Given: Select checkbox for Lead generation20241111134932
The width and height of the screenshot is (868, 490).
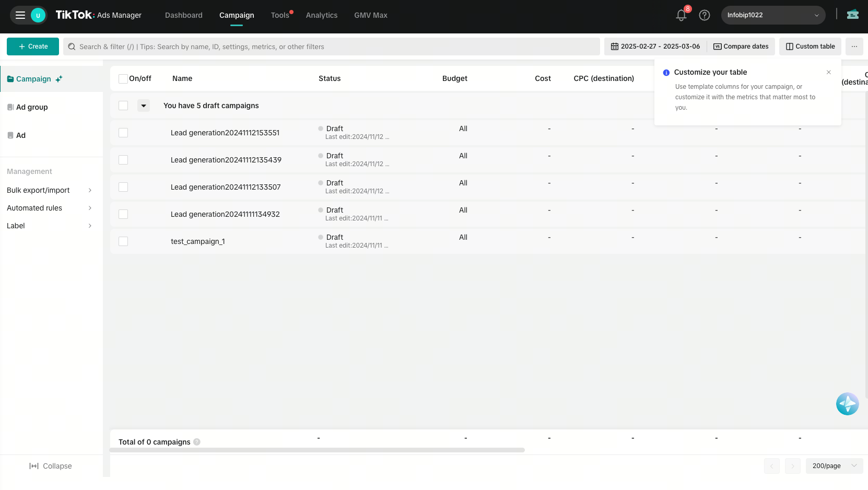Looking at the screenshot, I should tap(123, 214).
